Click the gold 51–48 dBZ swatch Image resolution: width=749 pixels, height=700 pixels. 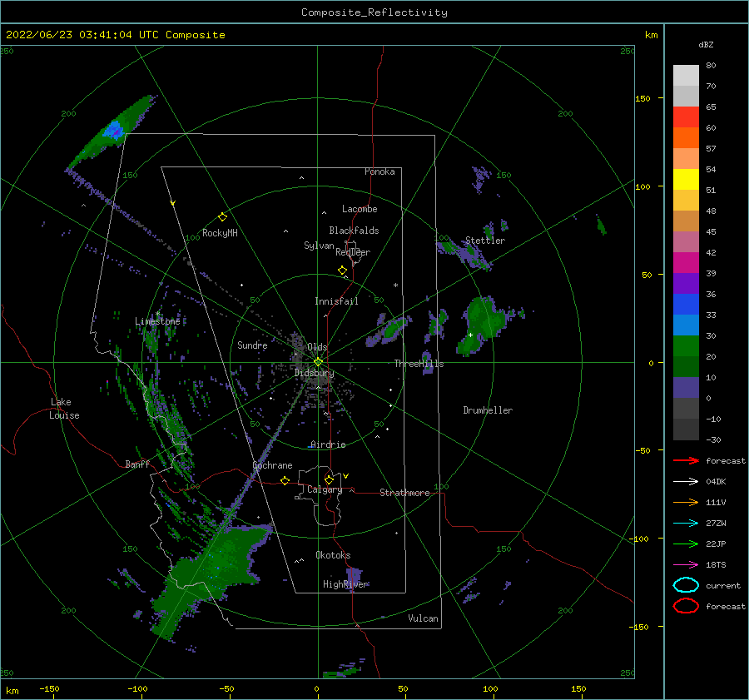click(686, 201)
